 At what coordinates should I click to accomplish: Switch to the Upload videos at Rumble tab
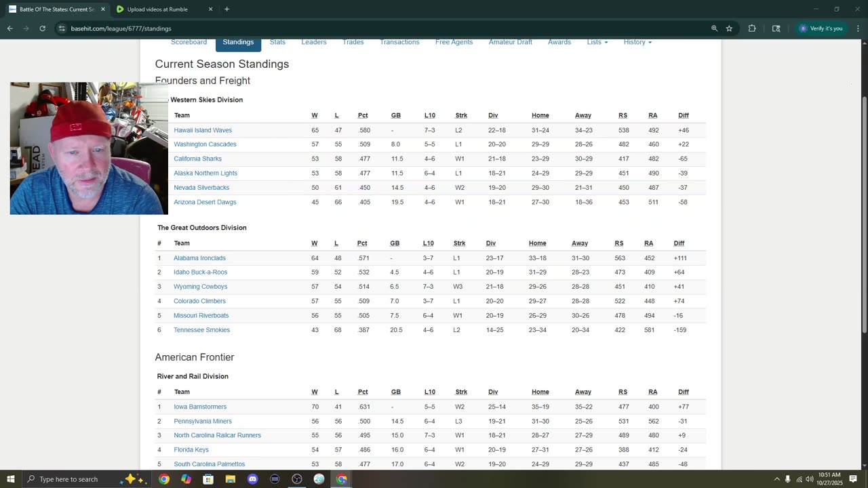coord(163,9)
